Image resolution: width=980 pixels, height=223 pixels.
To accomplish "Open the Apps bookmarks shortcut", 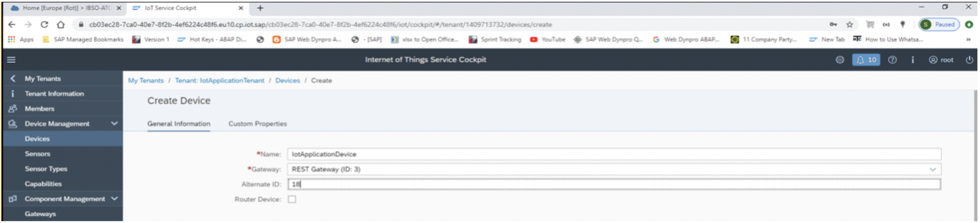I will pos(21,39).
